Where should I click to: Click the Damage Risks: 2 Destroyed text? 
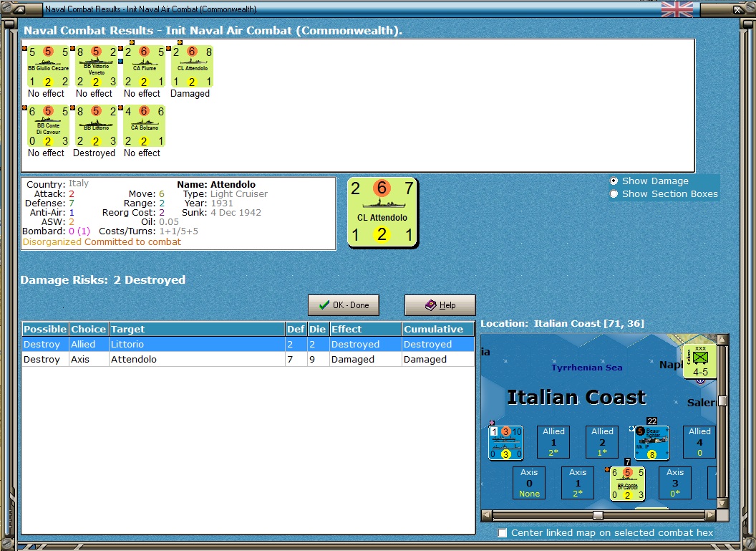point(102,280)
